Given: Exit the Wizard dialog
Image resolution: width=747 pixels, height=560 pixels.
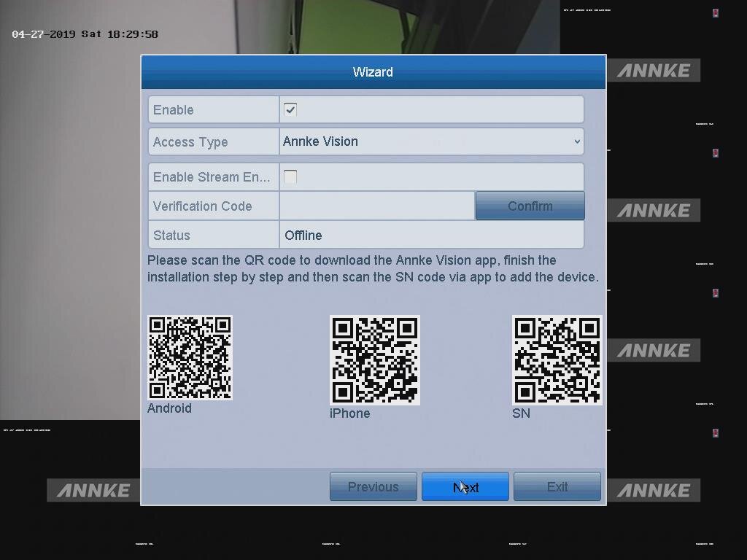Looking at the screenshot, I should point(557,486).
